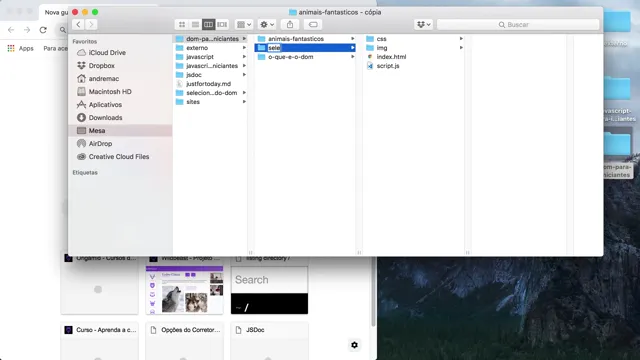Image resolution: width=640 pixels, height=360 pixels.
Task: Select the Nova guia Chrome tab
Action: pyautogui.click(x=55, y=12)
